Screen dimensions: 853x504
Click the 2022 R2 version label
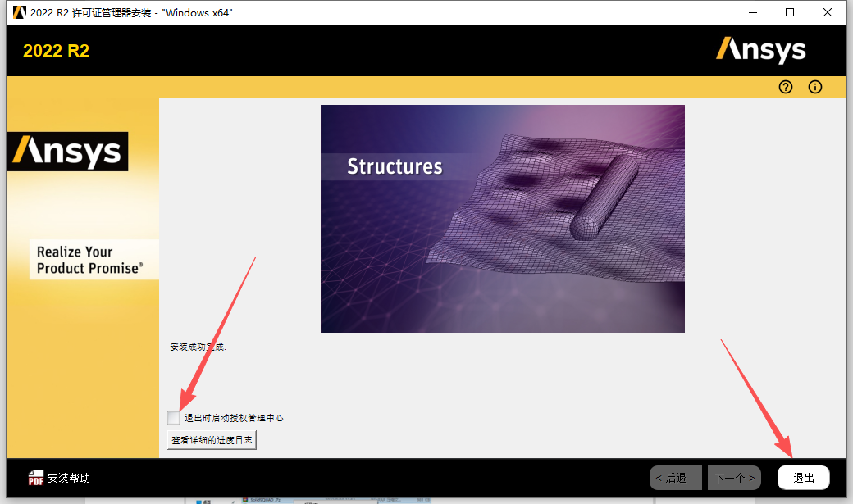tap(56, 50)
